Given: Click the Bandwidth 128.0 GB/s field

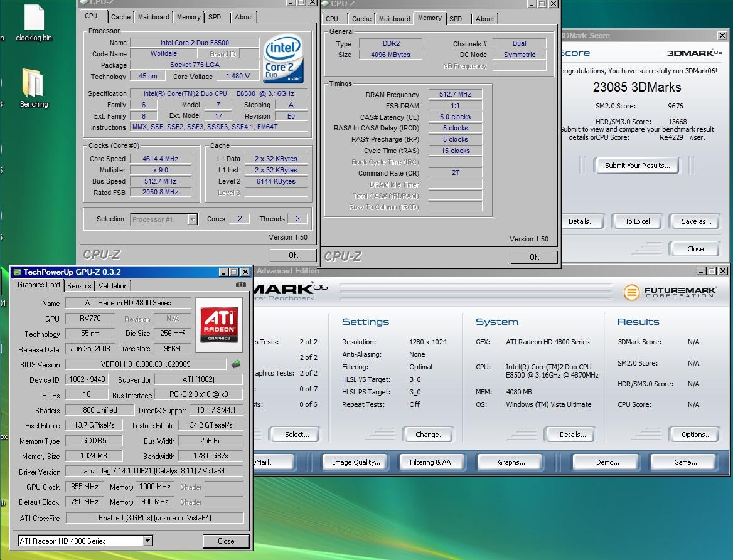Looking at the screenshot, I should [210, 456].
